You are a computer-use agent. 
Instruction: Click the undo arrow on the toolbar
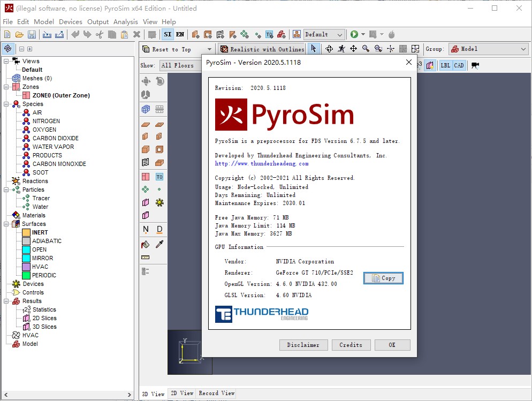(x=75, y=33)
